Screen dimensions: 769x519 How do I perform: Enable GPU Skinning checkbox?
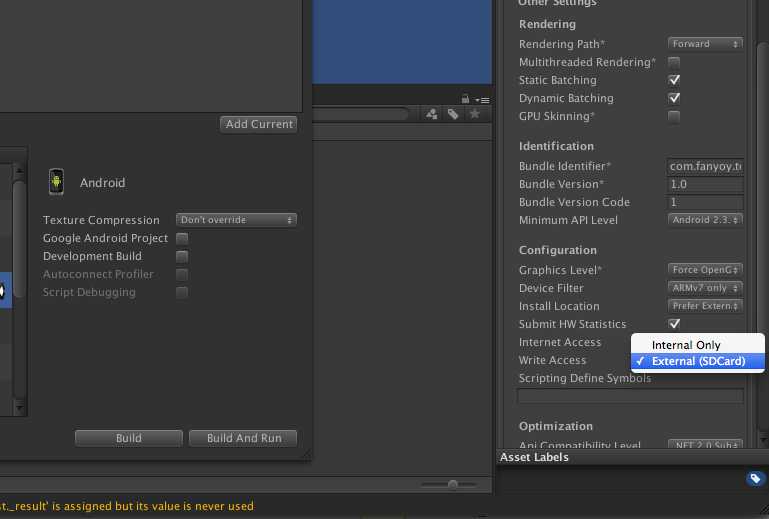[674, 116]
